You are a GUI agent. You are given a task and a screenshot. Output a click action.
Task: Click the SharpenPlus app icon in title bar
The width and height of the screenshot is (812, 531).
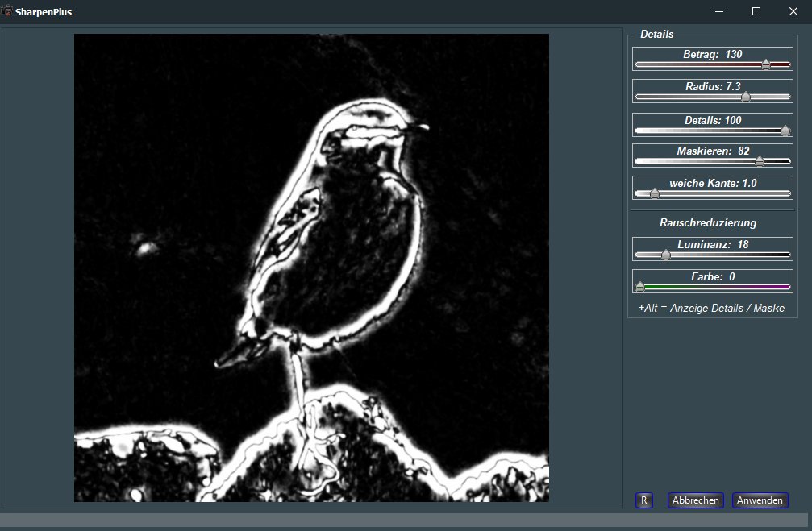point(7,11)
